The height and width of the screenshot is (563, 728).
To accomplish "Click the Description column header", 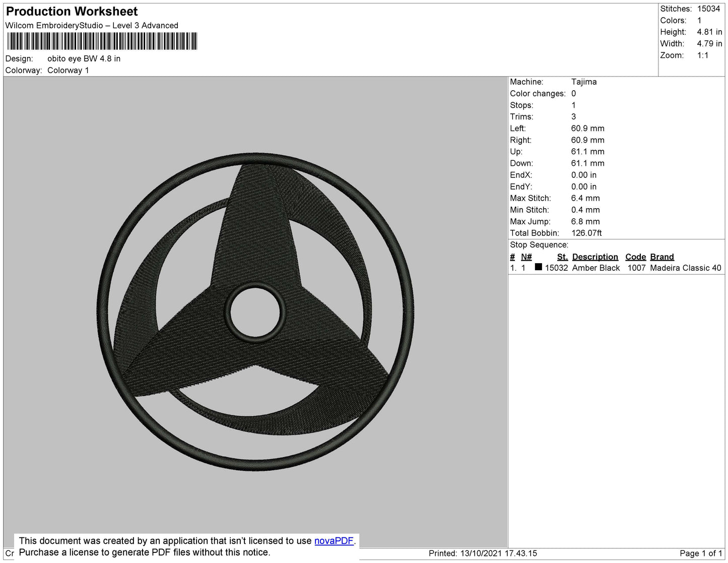I will coord(595,257).
